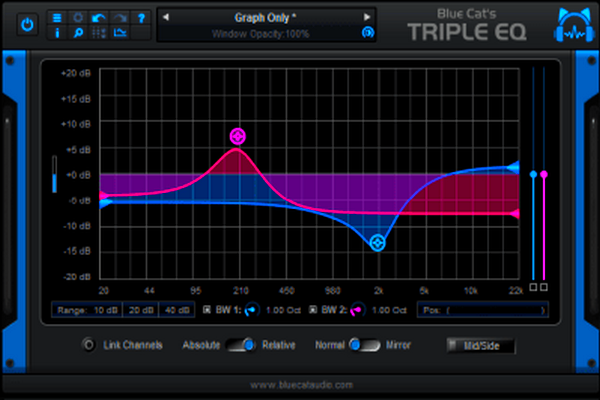
Task: Toggle the graph display icon
Action: pos(120,33)
